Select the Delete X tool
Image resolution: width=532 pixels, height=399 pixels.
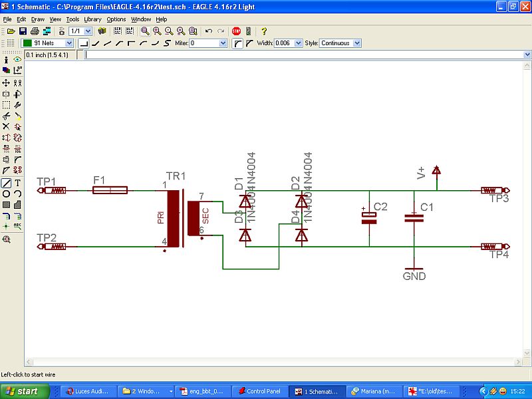(x=6, y=127)
